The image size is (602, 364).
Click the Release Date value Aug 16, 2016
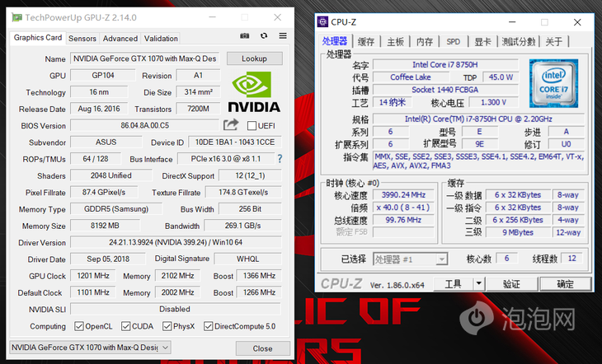99,109
